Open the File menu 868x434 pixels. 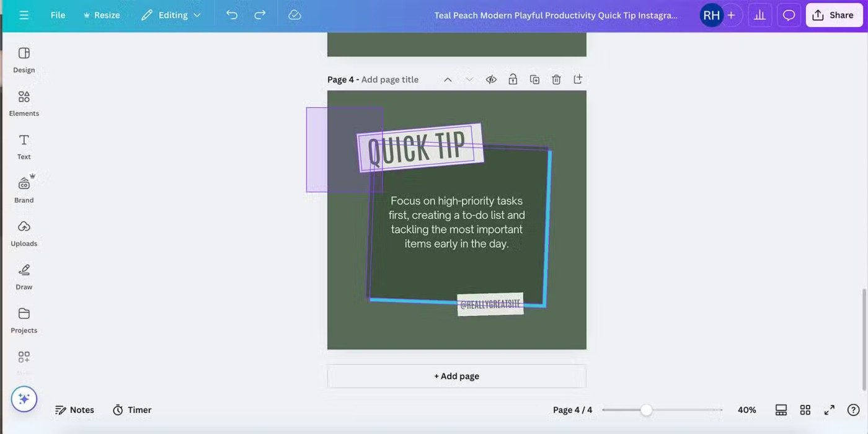[58, 15]
